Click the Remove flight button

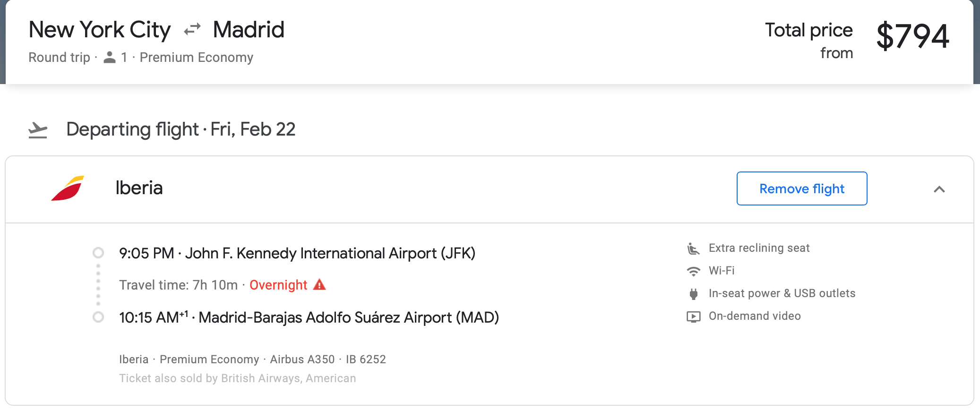(801, 188)
